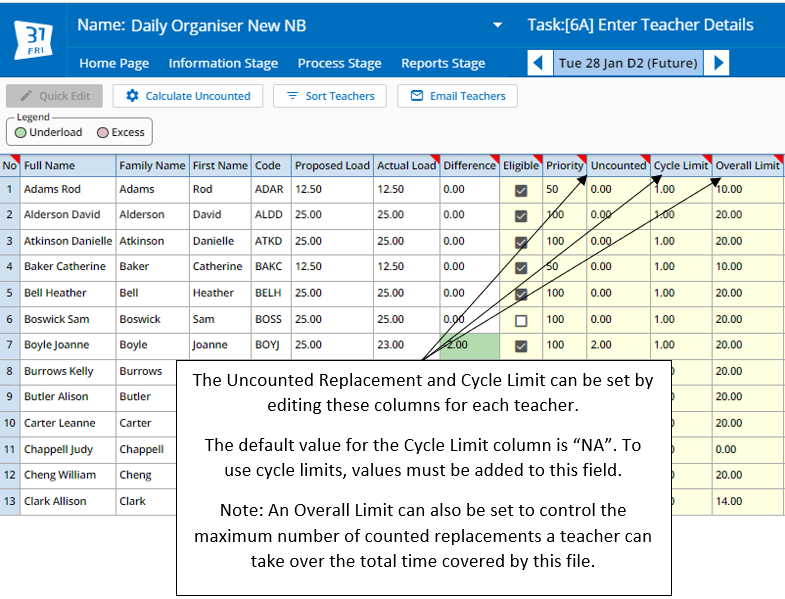Advance to next day with right arrow
This screenshot has width=785, height=599.
717,63
